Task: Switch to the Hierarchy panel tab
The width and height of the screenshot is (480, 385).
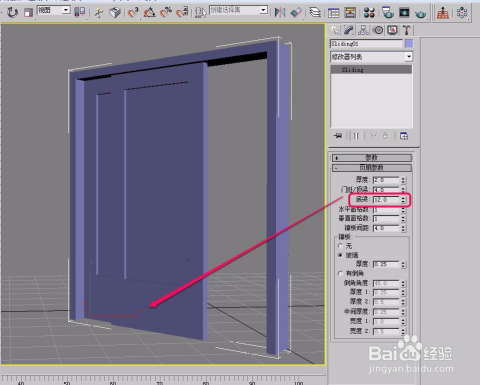Action: [x=363, y=30]
